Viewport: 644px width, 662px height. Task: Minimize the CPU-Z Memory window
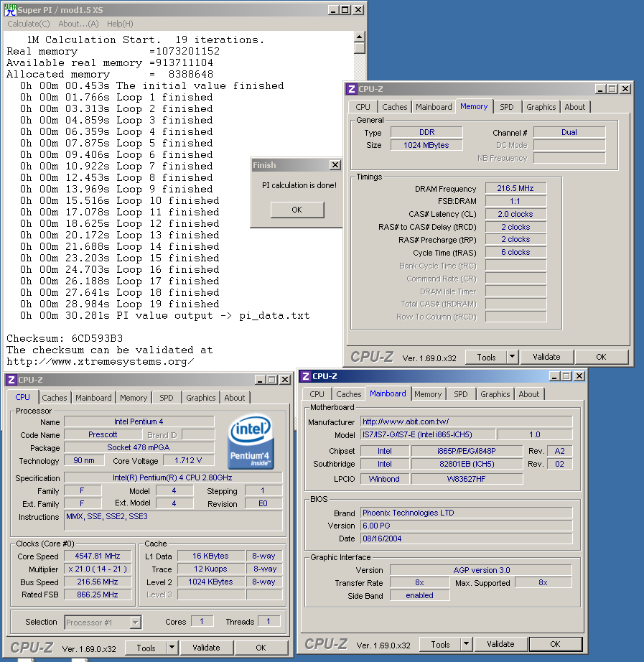click(x=600, y=89)
